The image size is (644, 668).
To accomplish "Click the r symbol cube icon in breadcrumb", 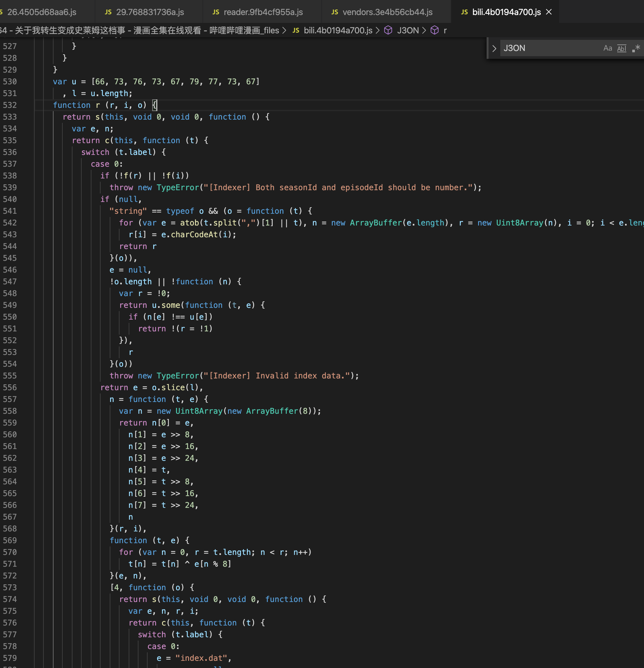I will click(435, 30).
